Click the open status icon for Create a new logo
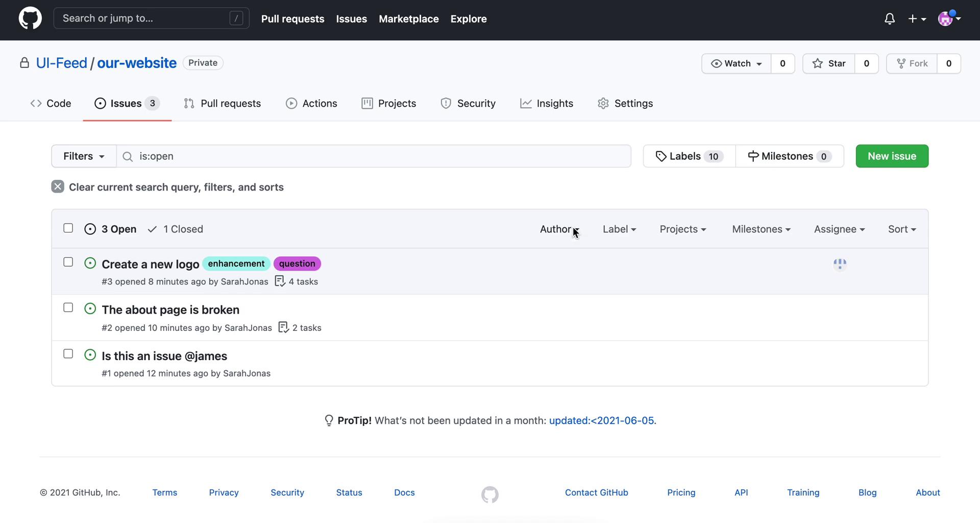980x523 pixels. pos(90,263)
